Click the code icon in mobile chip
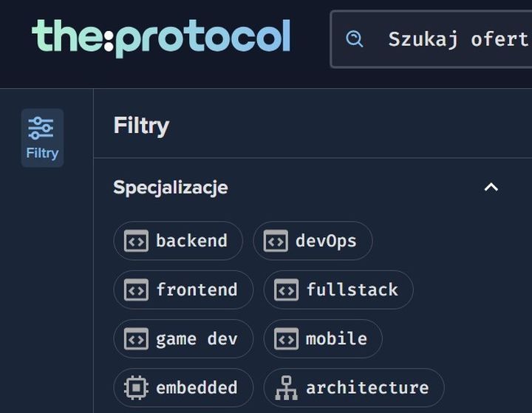This screenshot has height=413, width=532. point(286,338)
